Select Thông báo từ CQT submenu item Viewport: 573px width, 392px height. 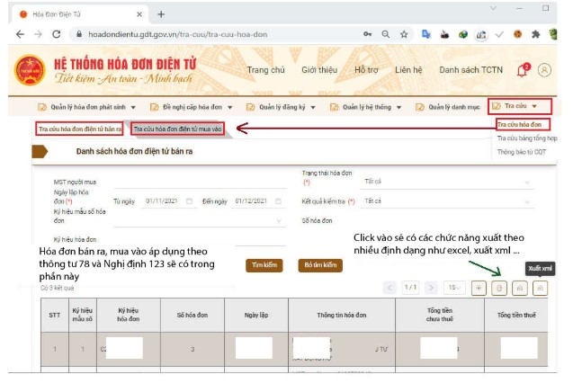pyautogui.click(x=522, y=152)
